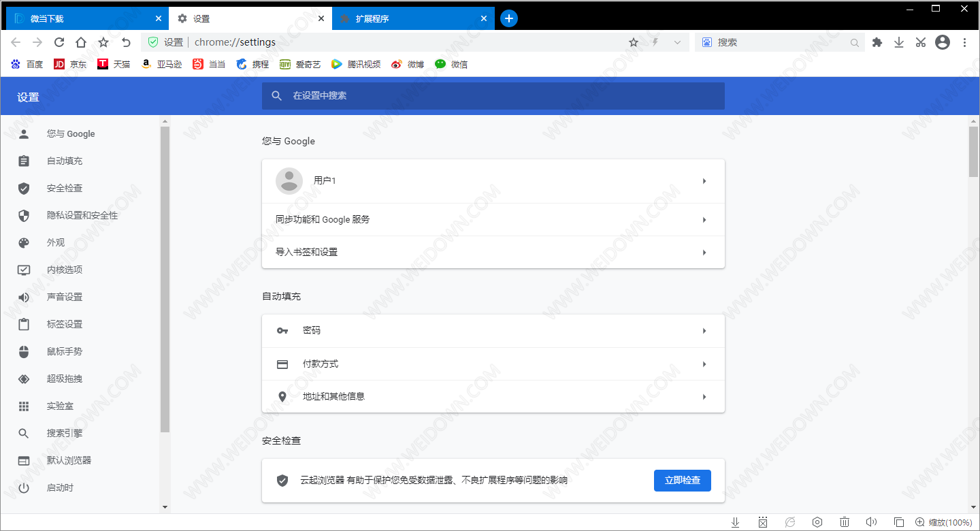Image resolution: width=980 pixels, height=531 pixels.
Task: Open 百度 bookmark
Action: click(27, 64)
